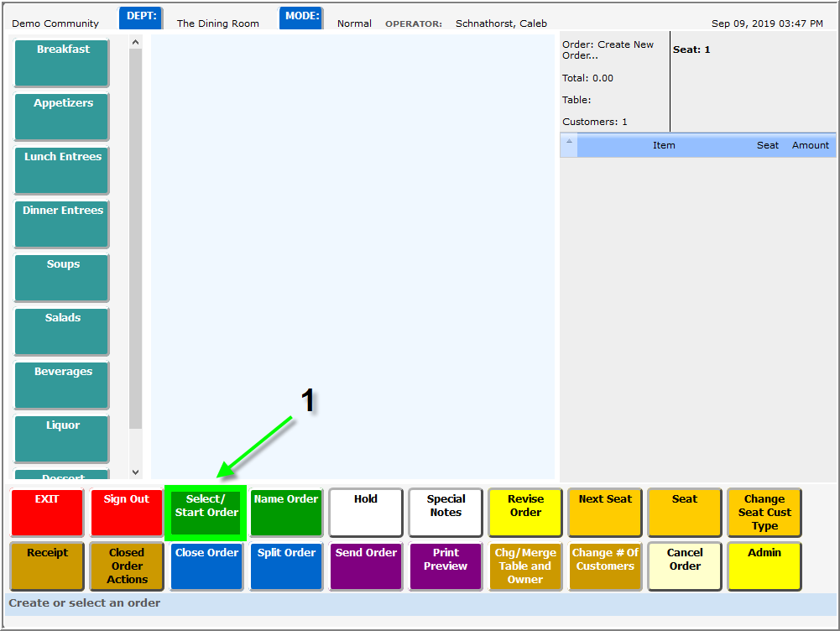Sort by the Item column header
Image resolution: width=840 pixels, height=631 pixels.
(664, 145)
